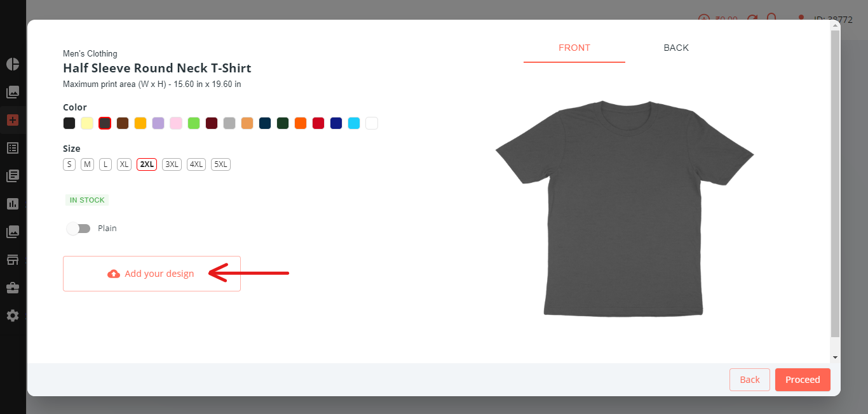The height and width of the screenshot is (414, 868).
Task: Select size S option
Action: [69, 164]
